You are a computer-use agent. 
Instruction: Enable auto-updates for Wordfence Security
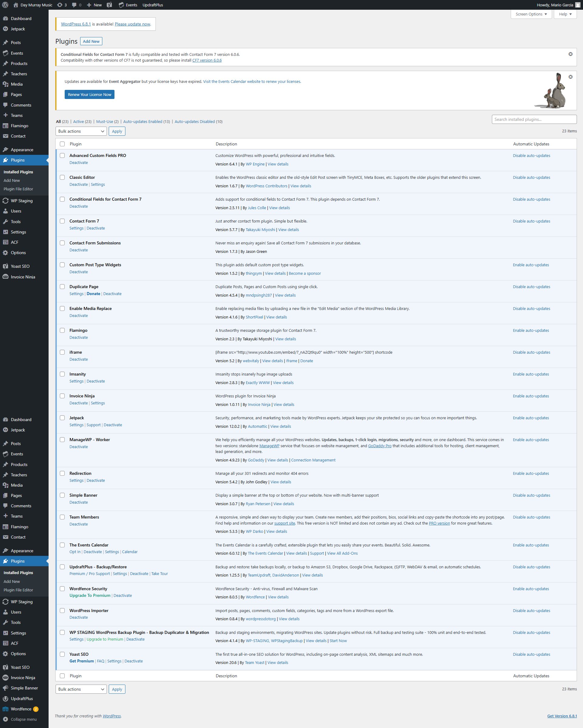click(531, 589)
